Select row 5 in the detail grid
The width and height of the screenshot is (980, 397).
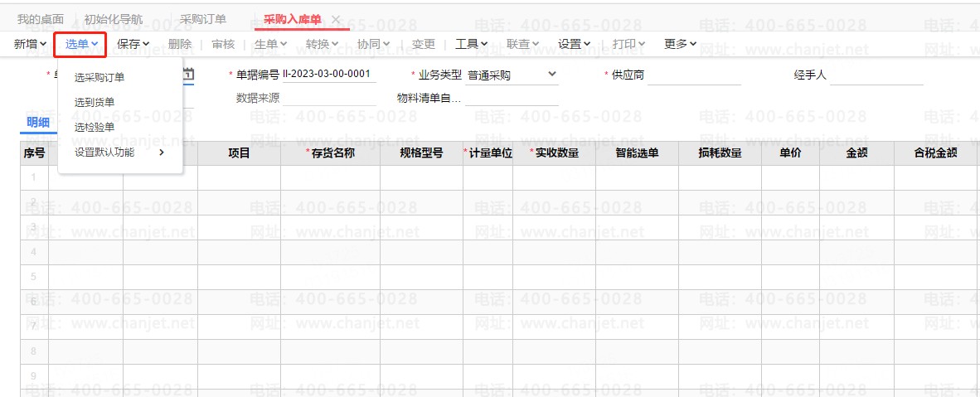(34, 277)
